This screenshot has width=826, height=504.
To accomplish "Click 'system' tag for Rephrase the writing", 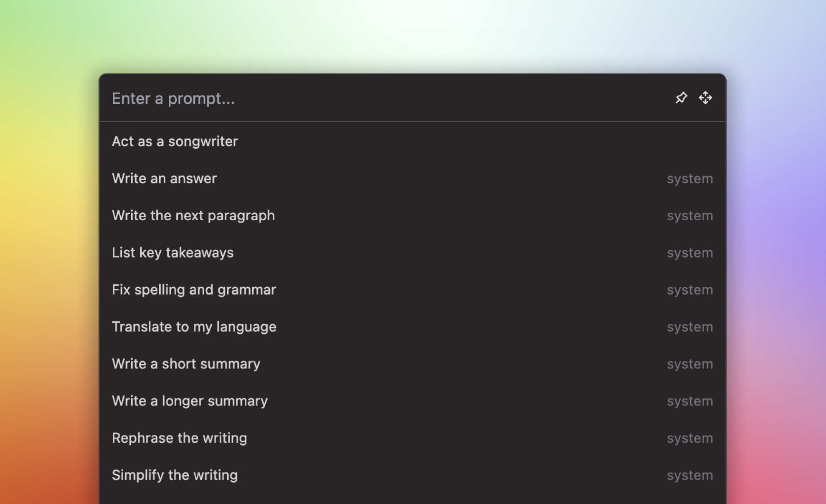I will tap(689, 438).
